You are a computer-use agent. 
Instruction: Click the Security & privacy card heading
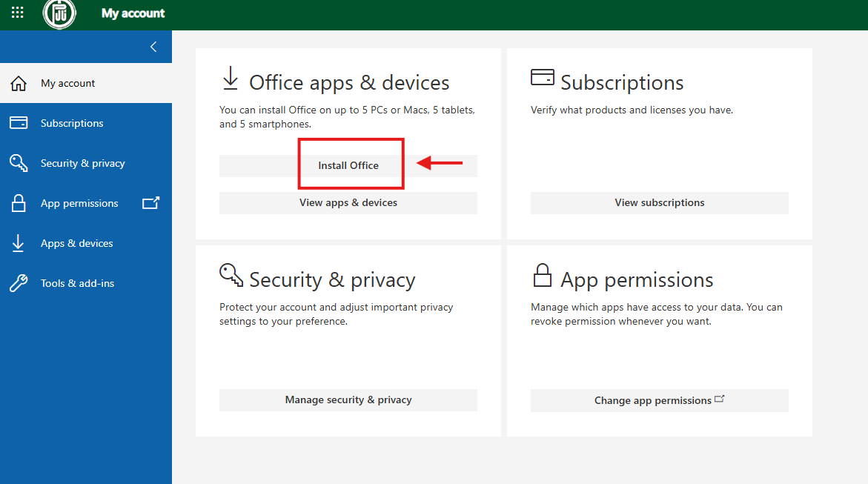pos(332,279)
